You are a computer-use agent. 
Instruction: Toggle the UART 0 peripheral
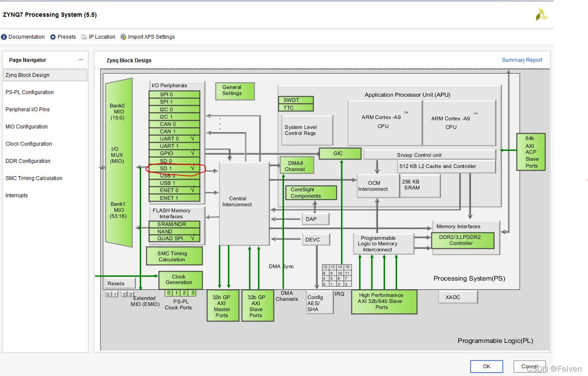(x=174, y=138)
